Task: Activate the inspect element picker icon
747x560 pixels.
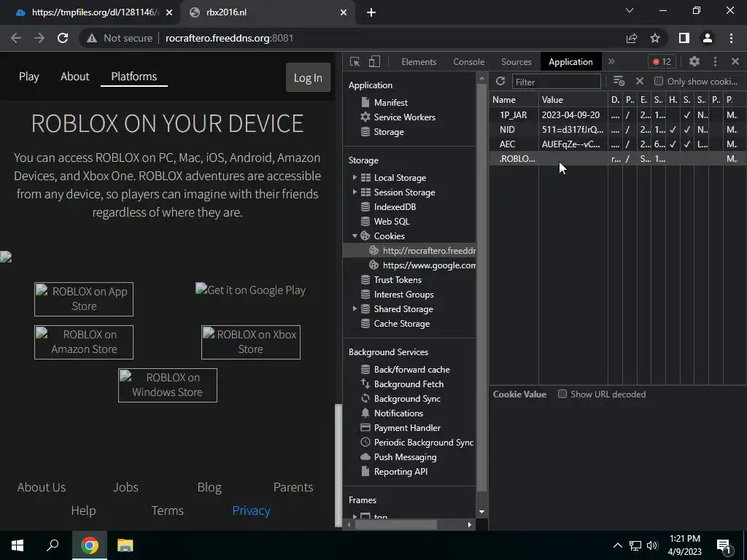Action: point(355,61)
